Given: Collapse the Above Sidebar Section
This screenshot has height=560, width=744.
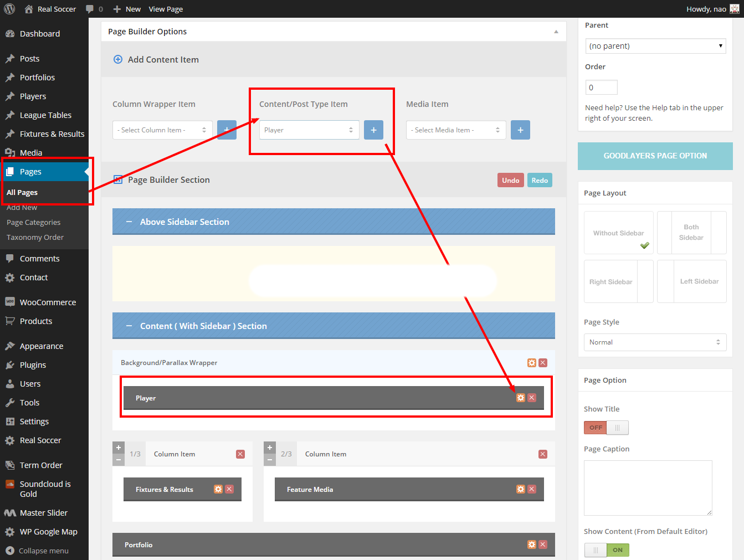Looking at the screenshot, I should click(x=129, y=222).
